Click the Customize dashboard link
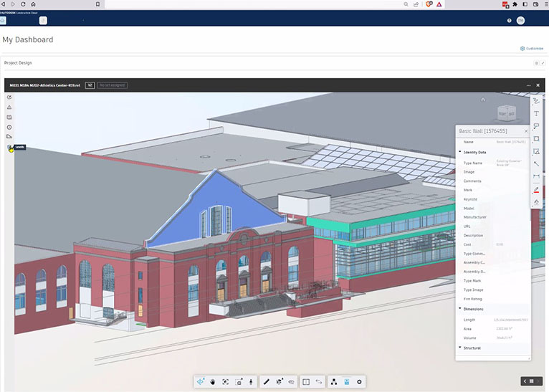 [531, 49]
